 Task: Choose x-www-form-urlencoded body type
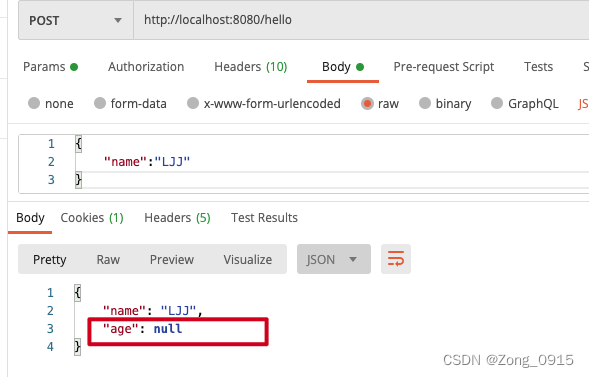click(193, 103)
